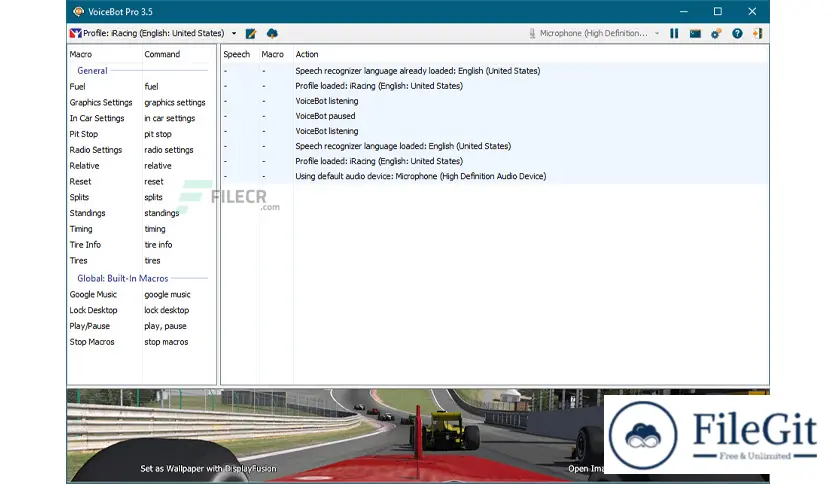836x484 pixels.
Task: Select the Fuel macro
Action: coord(77,86)
